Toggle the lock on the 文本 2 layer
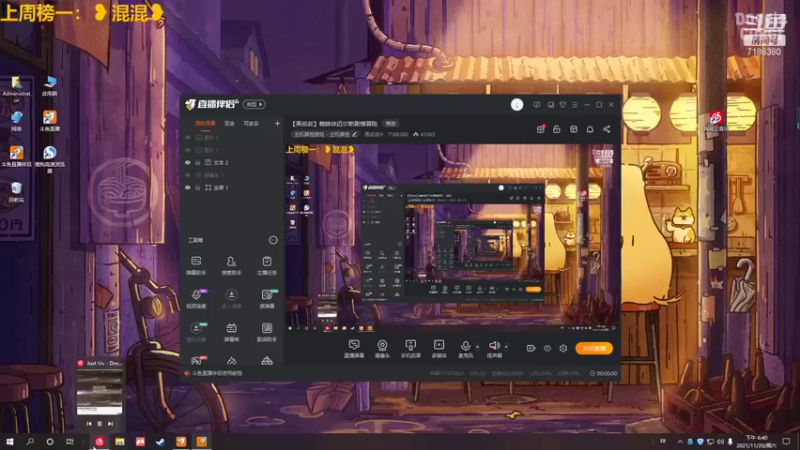This screenshot has width=800, height=450. (x=198, y=163)
